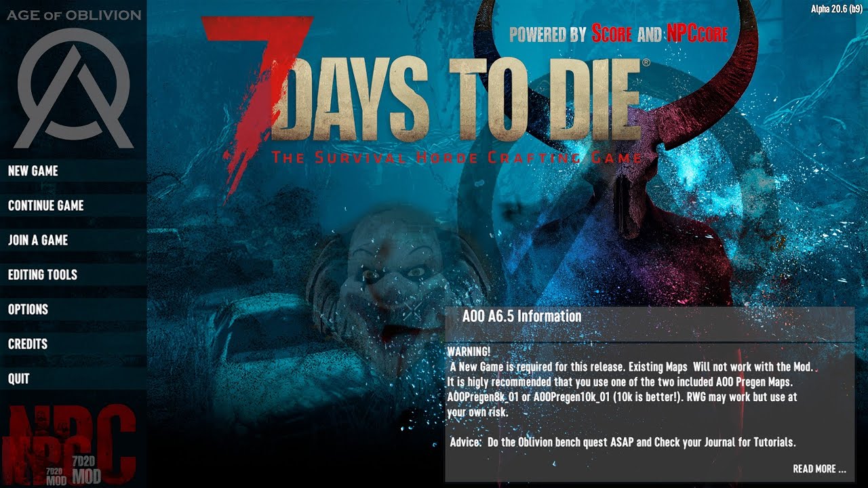The height and width of the screenshot is (488, 868).
Task: Click the Survival Horde Crafting Game subtitle
Action: click(456, 158)
